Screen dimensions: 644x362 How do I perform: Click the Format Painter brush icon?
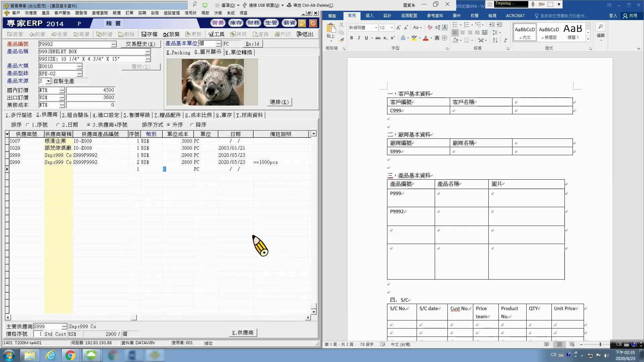(x=341, y=40)
